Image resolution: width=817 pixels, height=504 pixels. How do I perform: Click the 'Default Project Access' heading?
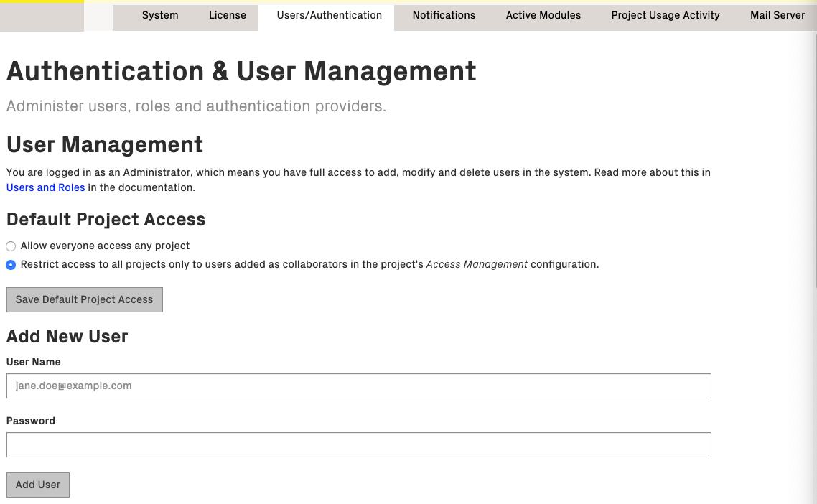106,219
